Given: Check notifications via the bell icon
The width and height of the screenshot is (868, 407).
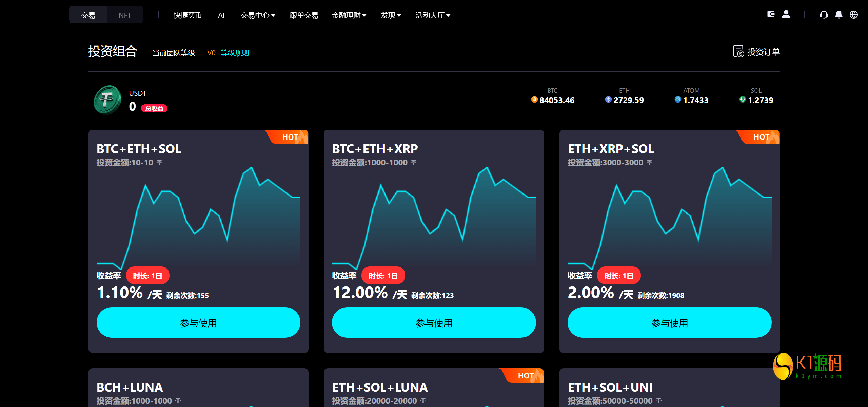Looking at the screenshot, I should [839, 14].
